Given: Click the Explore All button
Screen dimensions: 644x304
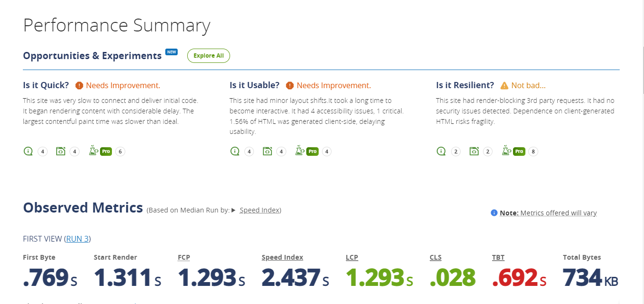Looking at the screenshot, I should (208, 55).
